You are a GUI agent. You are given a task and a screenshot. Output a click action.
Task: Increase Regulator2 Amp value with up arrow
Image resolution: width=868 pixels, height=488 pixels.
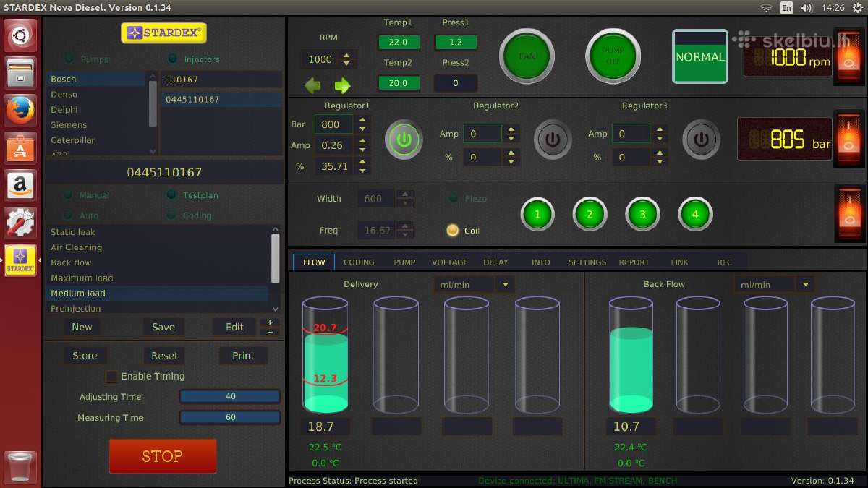click(x=511, y=129)
